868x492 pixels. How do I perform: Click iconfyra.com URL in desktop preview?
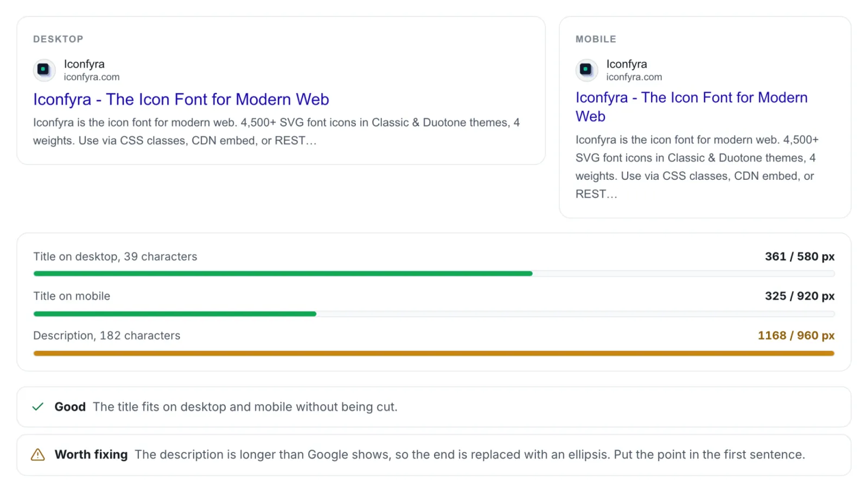[92, 77]
